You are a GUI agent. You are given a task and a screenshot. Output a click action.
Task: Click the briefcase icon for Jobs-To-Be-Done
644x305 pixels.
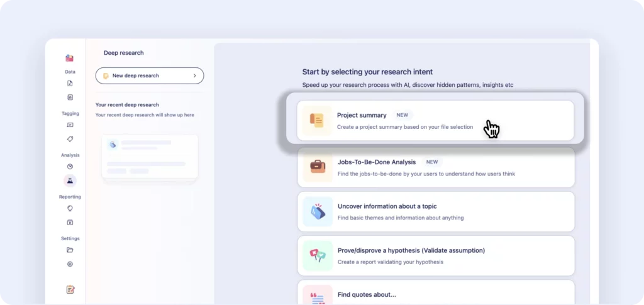318,167
